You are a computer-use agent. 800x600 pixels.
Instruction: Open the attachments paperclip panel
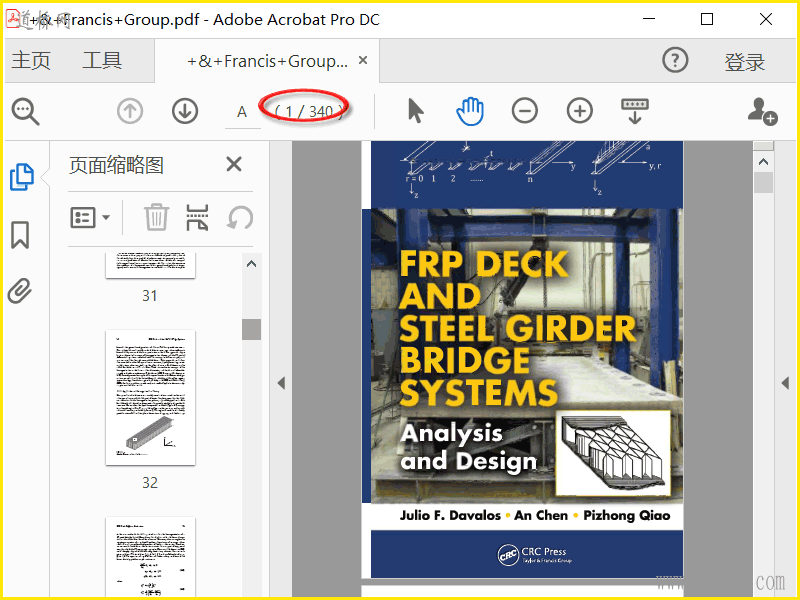[20, 291]
